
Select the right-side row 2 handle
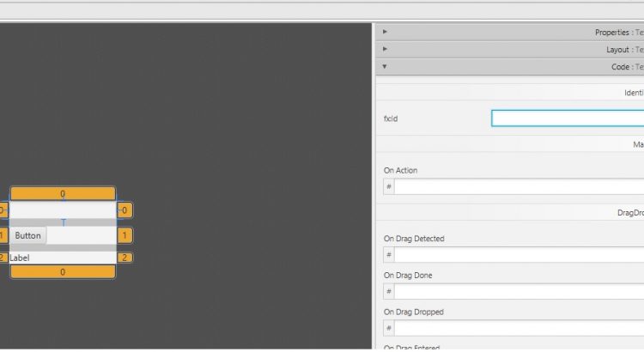[x=125, y=258]
